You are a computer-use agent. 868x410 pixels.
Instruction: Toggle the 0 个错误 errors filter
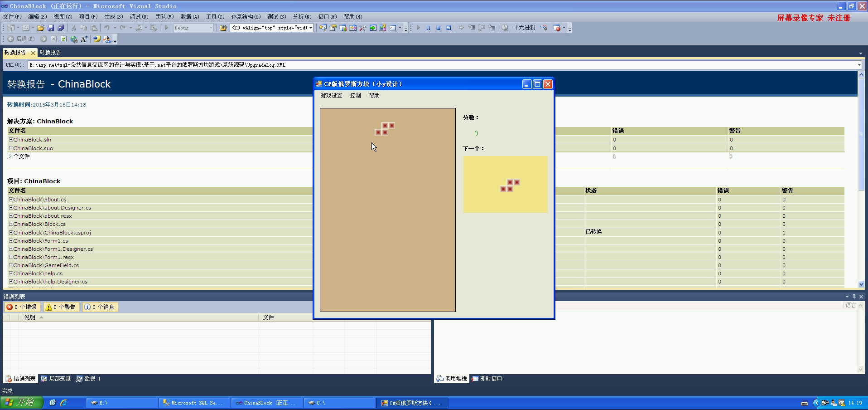click(x=22, y=307)
